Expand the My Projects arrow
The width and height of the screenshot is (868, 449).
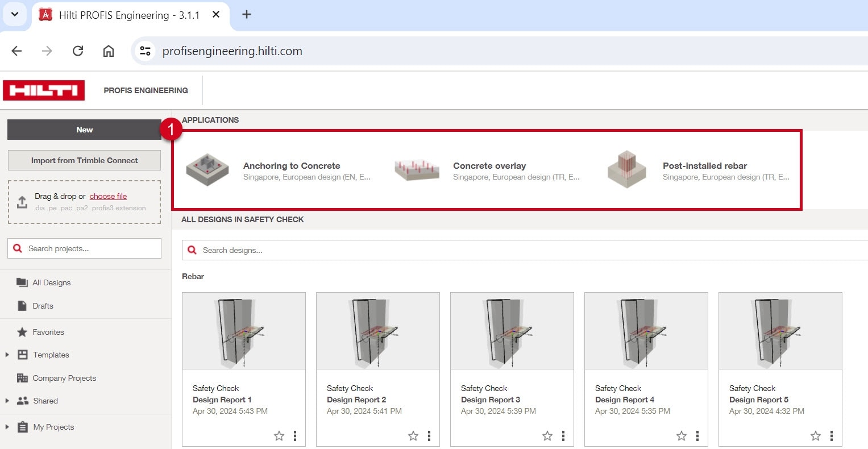coord(7,427)
